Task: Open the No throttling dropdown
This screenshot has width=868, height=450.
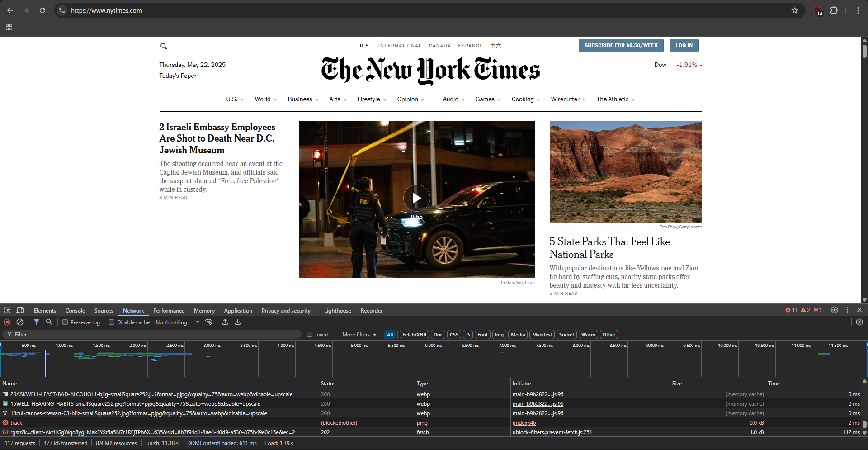Action: pos(177,322)
